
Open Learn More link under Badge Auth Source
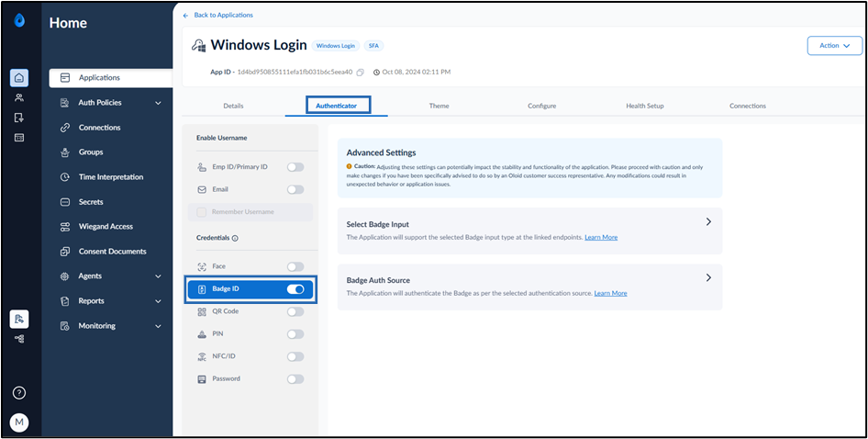tap(610, 293)
